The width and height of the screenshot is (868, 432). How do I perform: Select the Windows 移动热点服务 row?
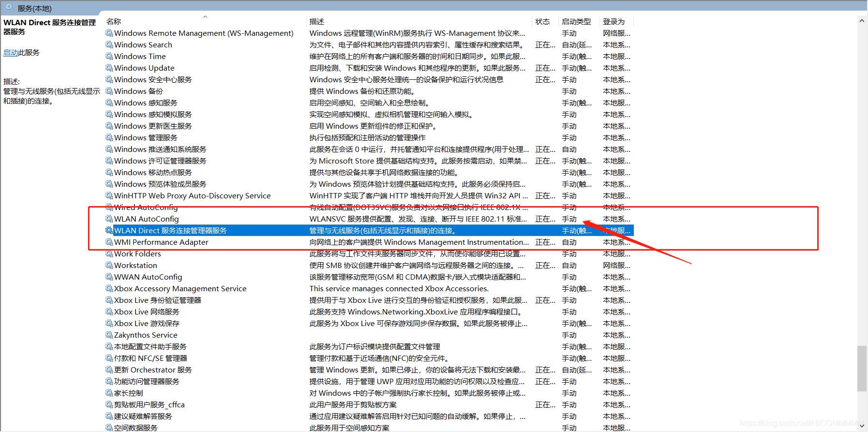point(369,172)
